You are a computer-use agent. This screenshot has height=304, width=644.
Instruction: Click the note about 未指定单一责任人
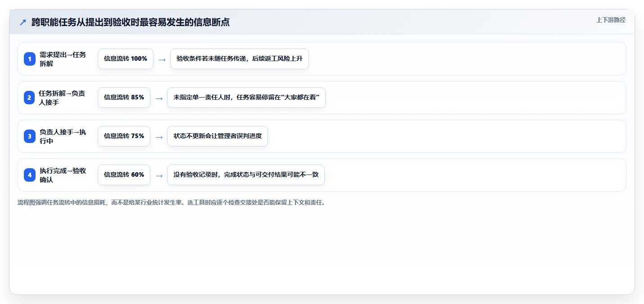pos(246,98)
